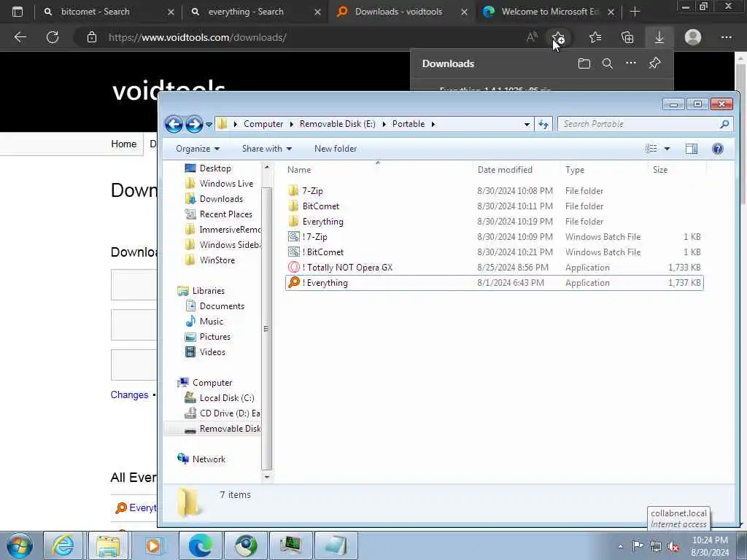Open the Share with dropdown
The width and height of the screenshot is (747, 560).
tap(266, 149)
